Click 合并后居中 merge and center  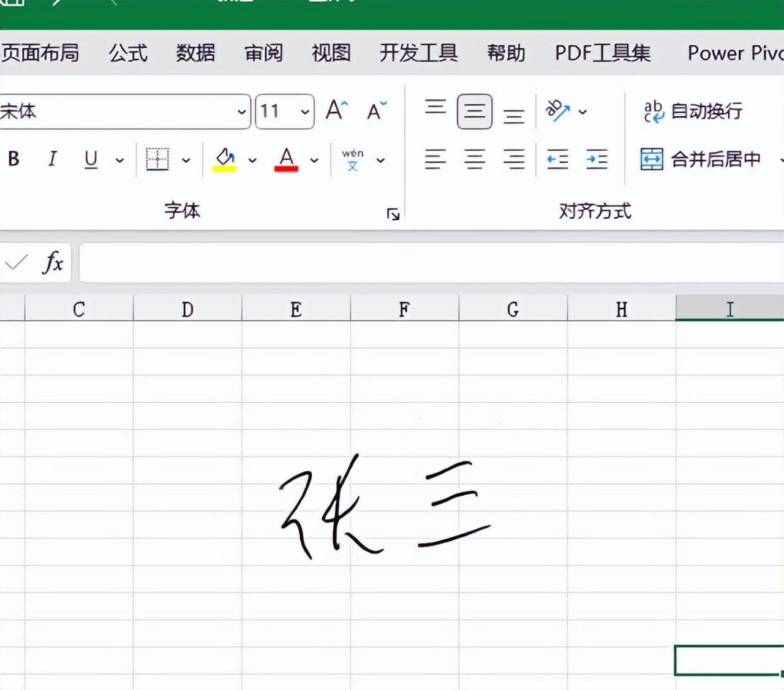pyautogui.click(x=701, y=159)
